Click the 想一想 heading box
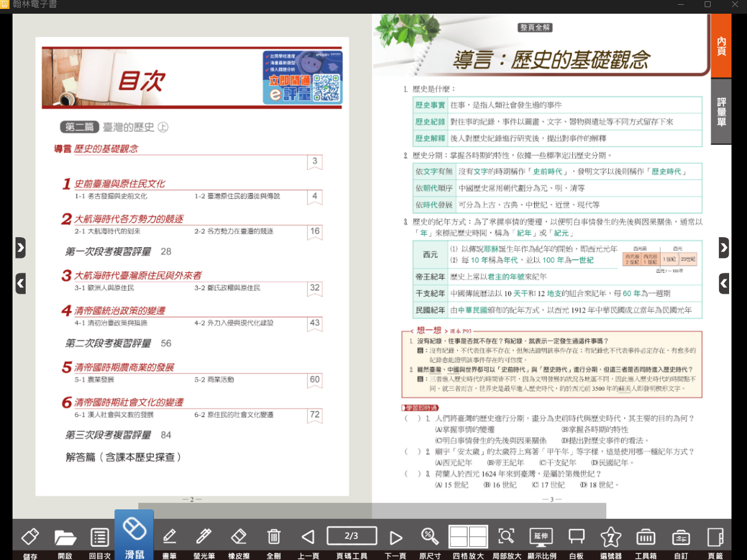The height and width of the screenshot is (560, 747). pos(428,331)
